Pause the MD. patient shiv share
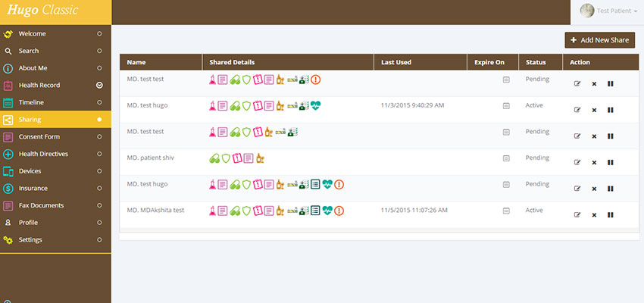Image resolution: width=644 pixels, height=303 pixels. click(x=611, y=163)
